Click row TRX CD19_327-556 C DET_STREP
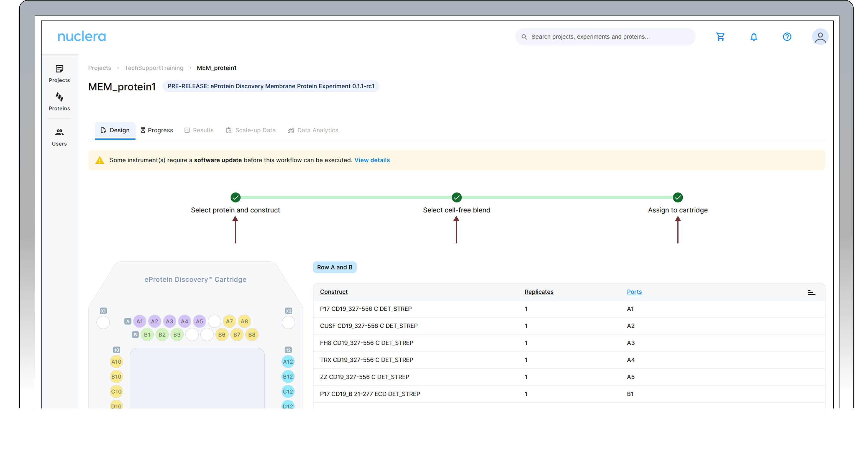The image size is (868, 473). 569,360
